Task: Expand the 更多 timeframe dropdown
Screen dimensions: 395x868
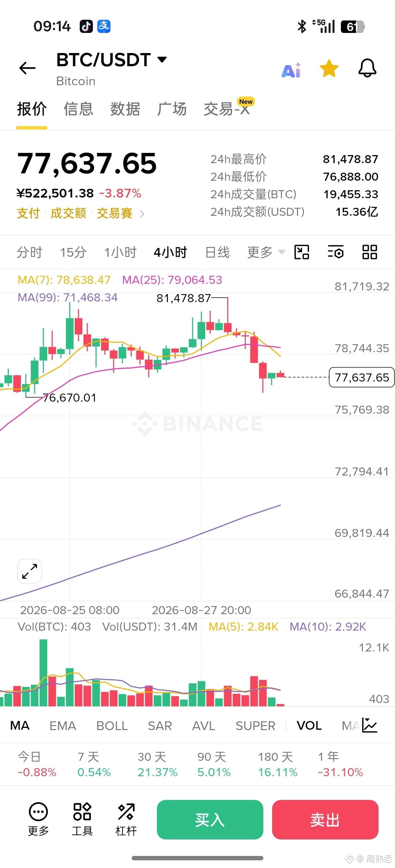Action: [x=266, y=252]
